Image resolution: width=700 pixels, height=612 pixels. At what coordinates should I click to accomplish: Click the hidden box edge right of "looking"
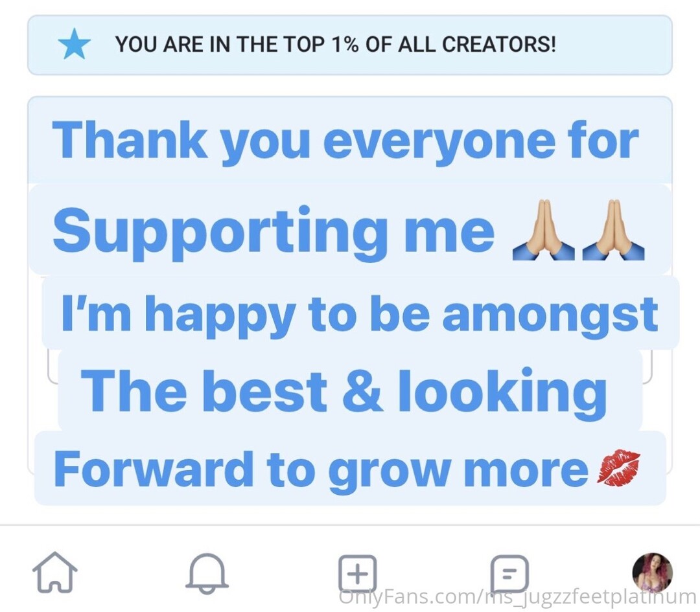click(x=647, y=368)
